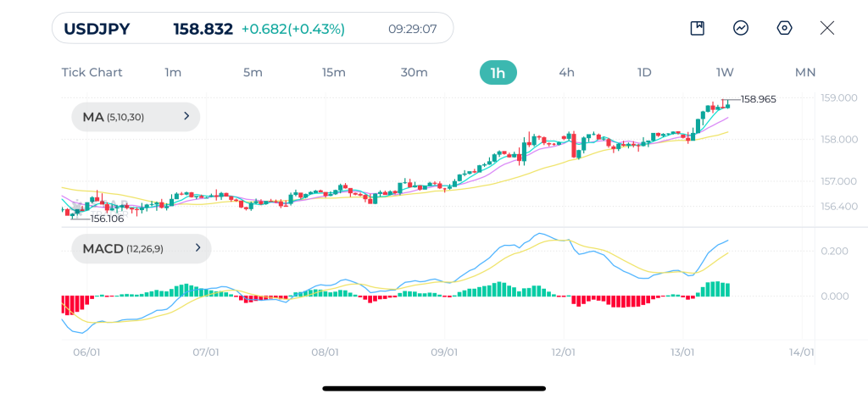868x399 pixels.
Task: Tap the USDJPY symbol quote bar
Action: coord(253,28)
